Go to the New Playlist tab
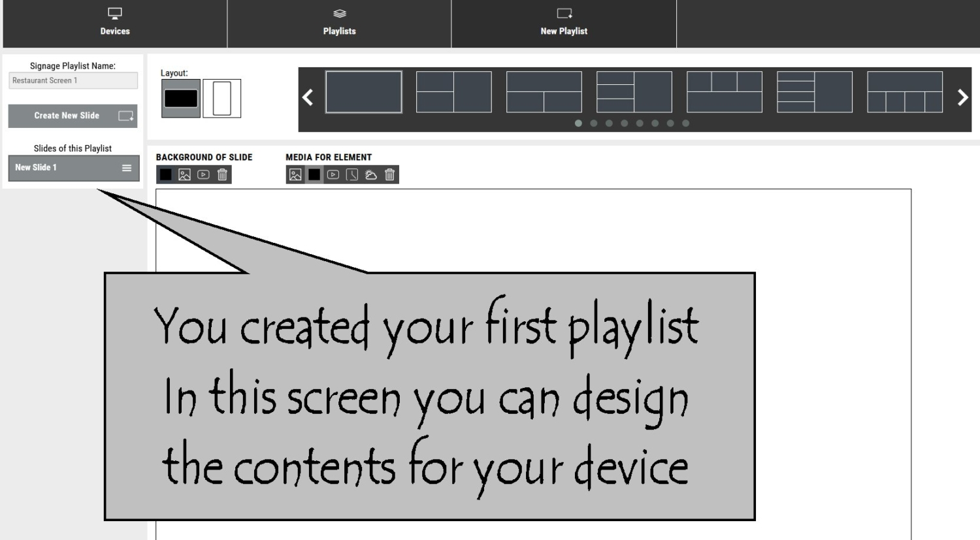The width and height of the screenshot is (980, 540). [564, 24]
